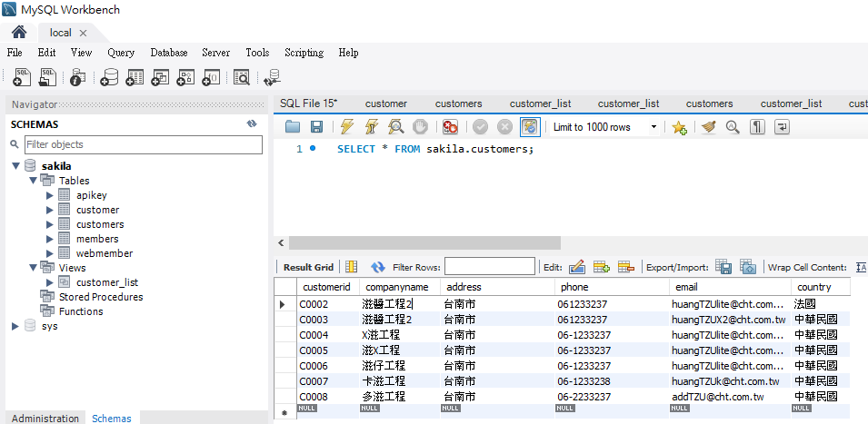The height and width of the screenshot is (424, 868).
Task: Open the home screen tab icon
Action: click(19, 33)
